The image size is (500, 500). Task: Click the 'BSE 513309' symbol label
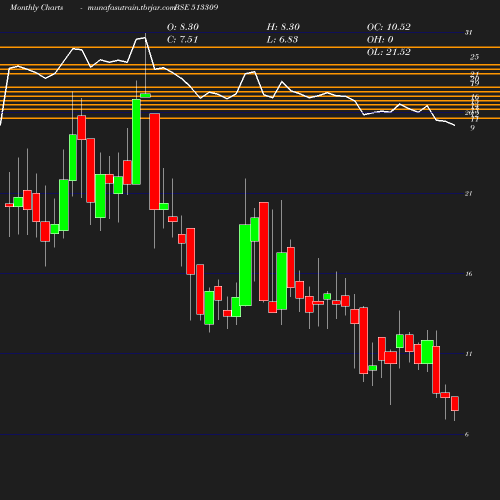point(196,7)
